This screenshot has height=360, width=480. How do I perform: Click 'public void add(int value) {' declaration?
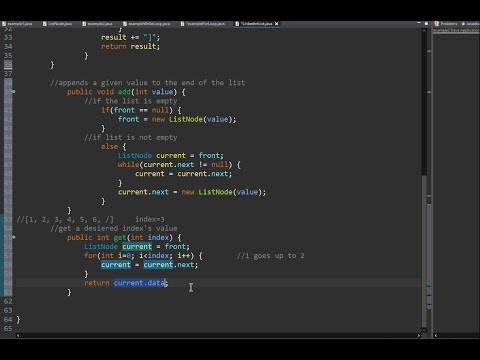pyautogui.click(x=126, y=92)
